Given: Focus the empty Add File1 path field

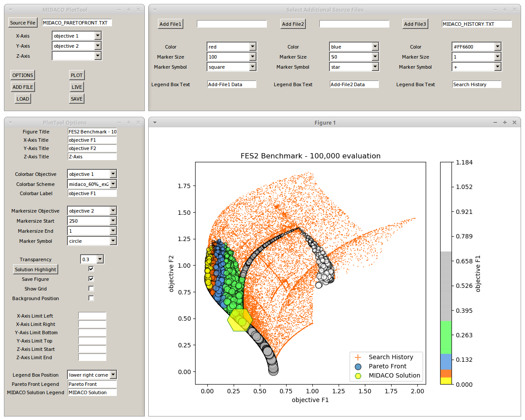Looking at the screenshot, I should [x=232, y=24].
